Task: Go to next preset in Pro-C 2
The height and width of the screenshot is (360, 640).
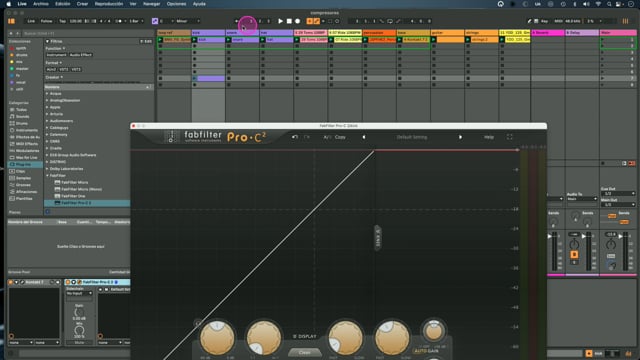Action: [x=460, y=137]
